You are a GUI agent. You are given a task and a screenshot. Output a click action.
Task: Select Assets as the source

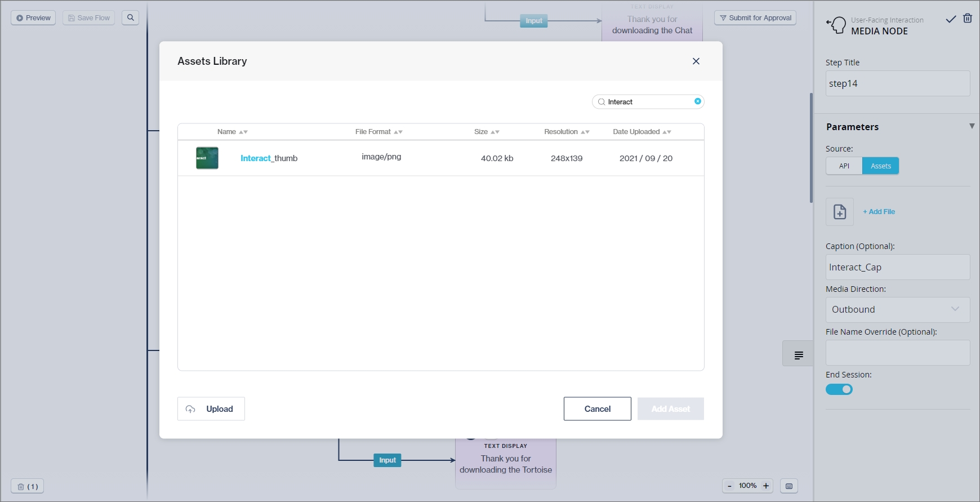point(880,166)
